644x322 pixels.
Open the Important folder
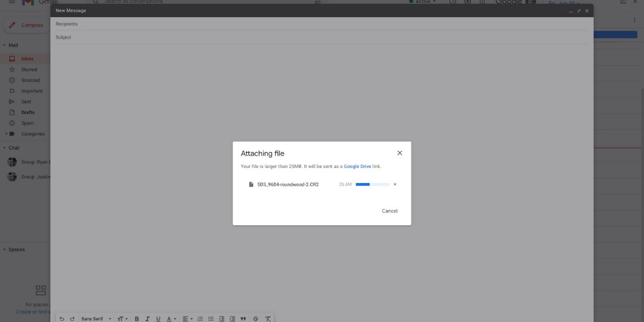click(x=32, y=91)
